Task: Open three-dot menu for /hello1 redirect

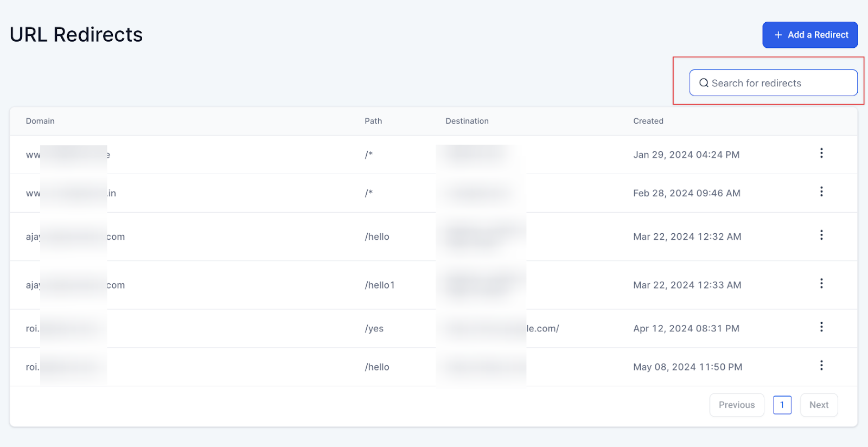Action: pyautogui.click(x=821, y=284)
